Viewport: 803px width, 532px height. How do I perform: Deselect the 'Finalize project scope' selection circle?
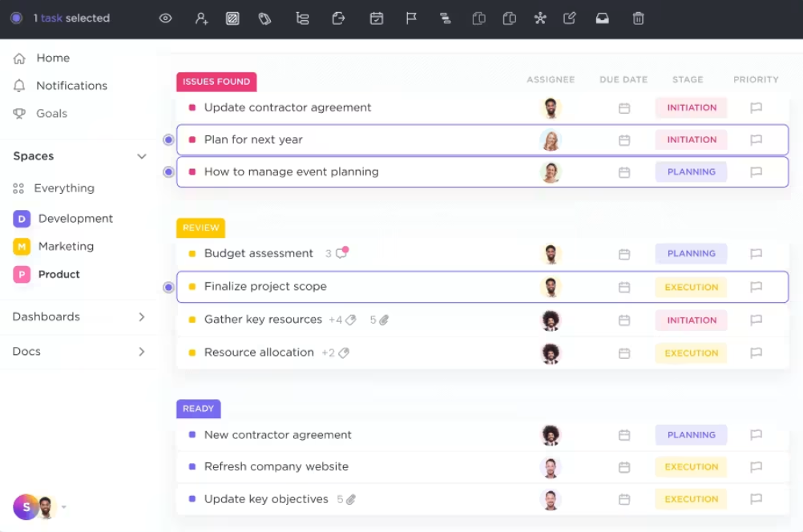coord(168,287)
